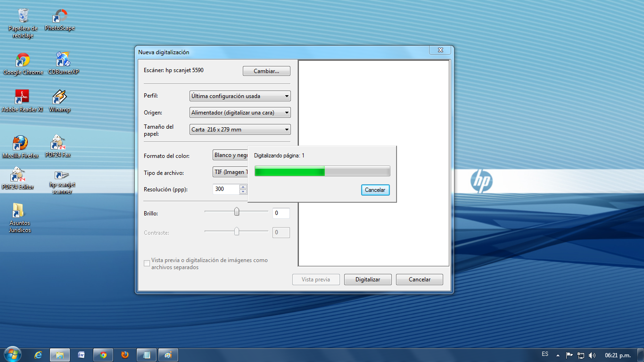Show hidden tray icons arrow
Screen dimensions: 644x362
[558, 355]
